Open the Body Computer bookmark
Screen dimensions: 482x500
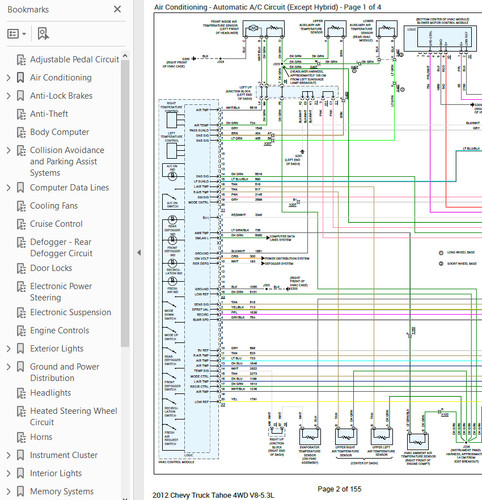click(59, 132)
